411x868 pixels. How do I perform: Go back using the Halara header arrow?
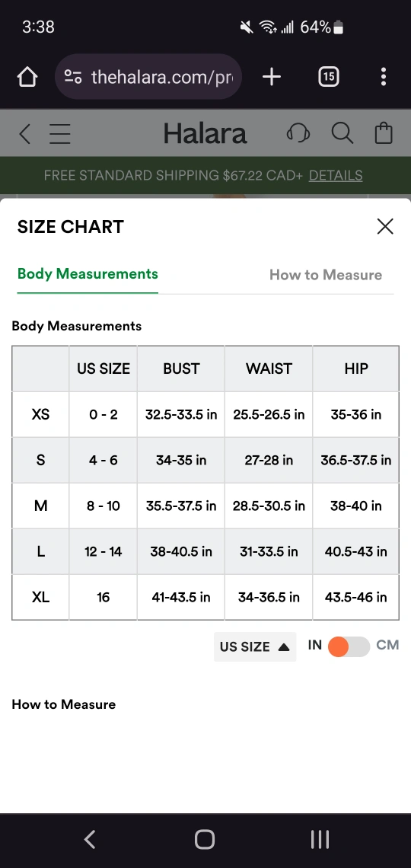click(24, 133)
